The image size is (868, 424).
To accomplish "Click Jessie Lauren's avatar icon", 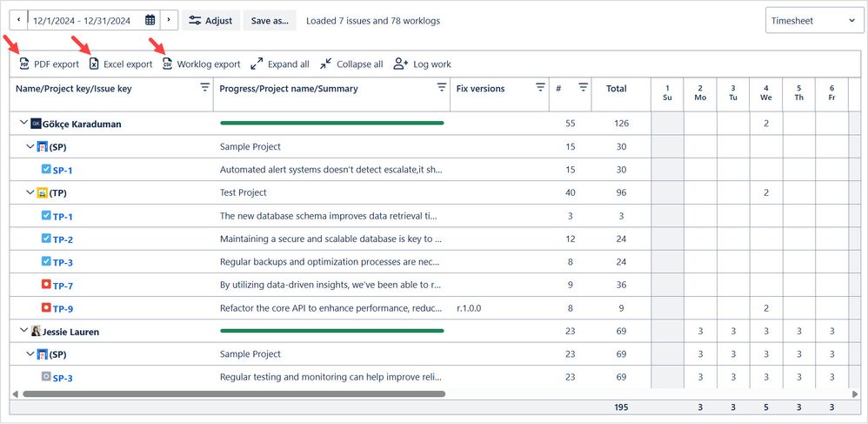I will click(x=36, y=331).
